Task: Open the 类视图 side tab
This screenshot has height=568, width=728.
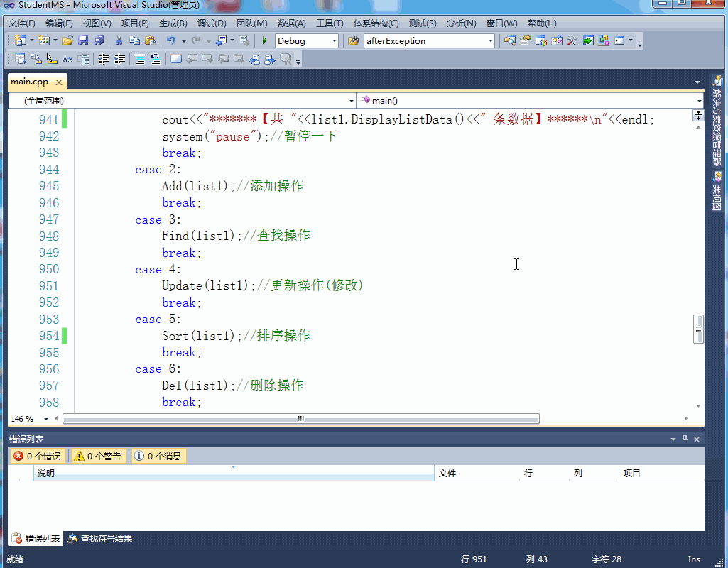Action: (x=717, y=192)
